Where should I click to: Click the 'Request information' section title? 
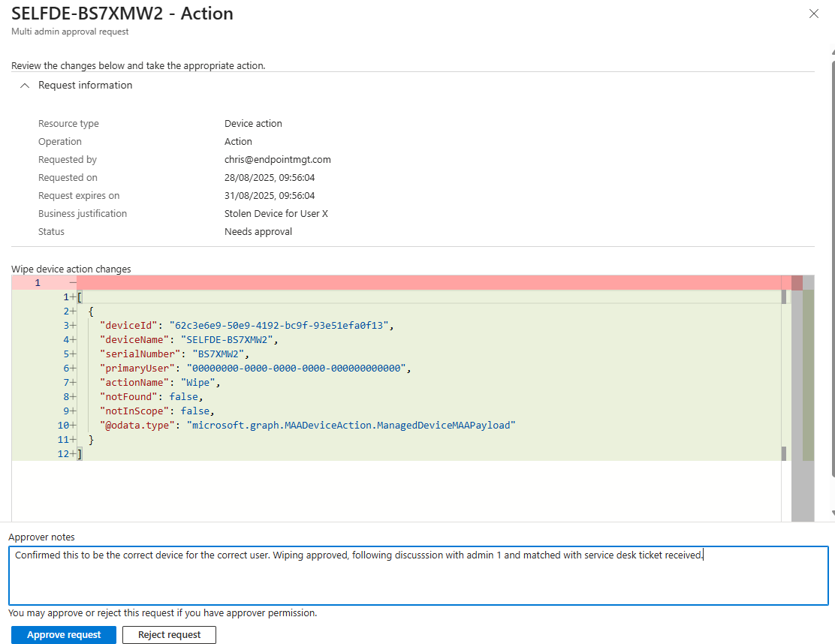coord(85,85)
